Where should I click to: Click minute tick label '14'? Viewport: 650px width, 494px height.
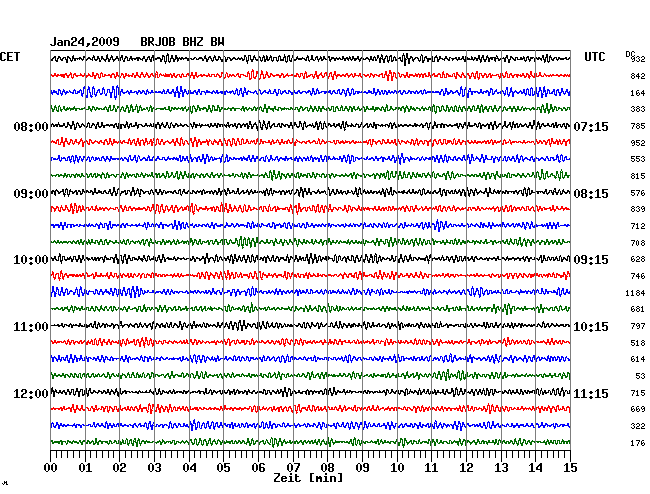[535, 467]
